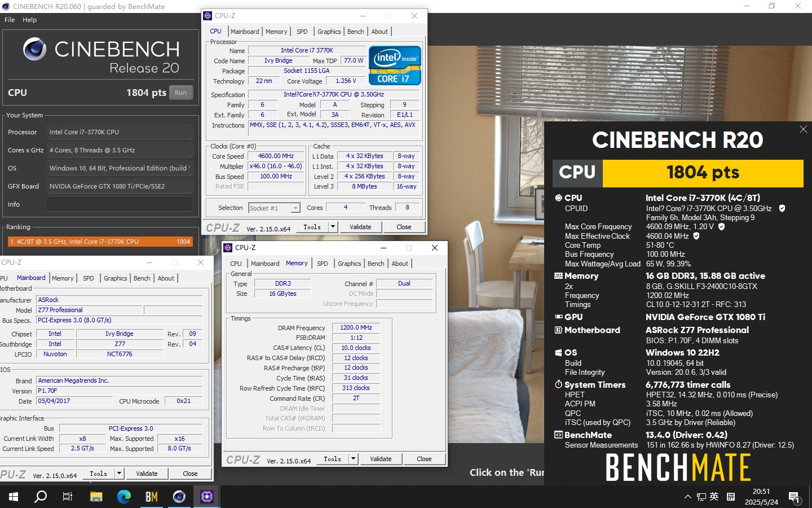Click shield icon beside Max Effective Clock
The width and height of the screenshot is (812, 508).
click(x=696, y=236)
